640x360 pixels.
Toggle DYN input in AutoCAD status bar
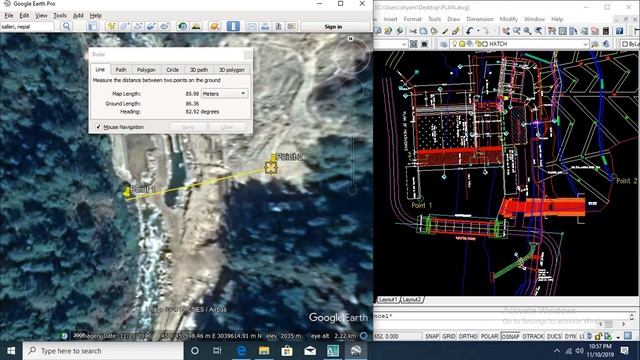point(570,336)
